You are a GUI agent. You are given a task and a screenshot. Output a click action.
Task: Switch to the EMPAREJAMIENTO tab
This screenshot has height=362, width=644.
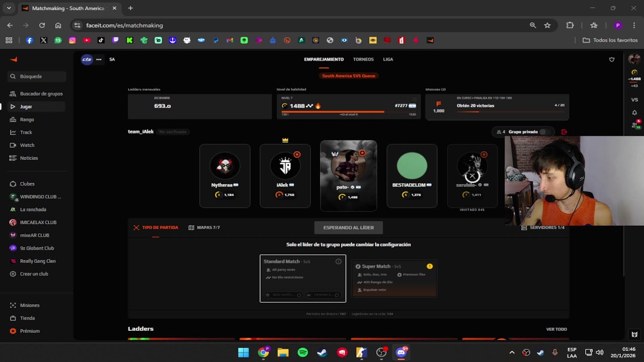324,59
